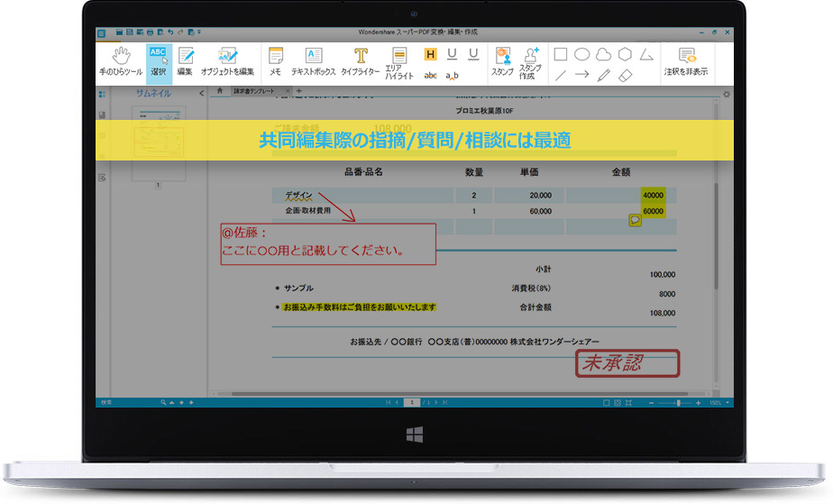Select the hand tool (手のひらツール)
Viewport: 833px width, 504px height.
(121, 61)
